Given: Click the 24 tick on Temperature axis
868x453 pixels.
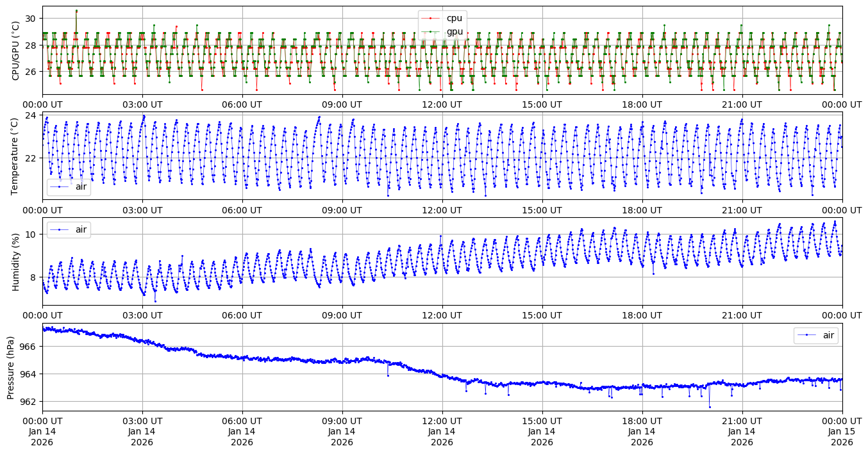Looking at the screenshot, I should [31, 115].
